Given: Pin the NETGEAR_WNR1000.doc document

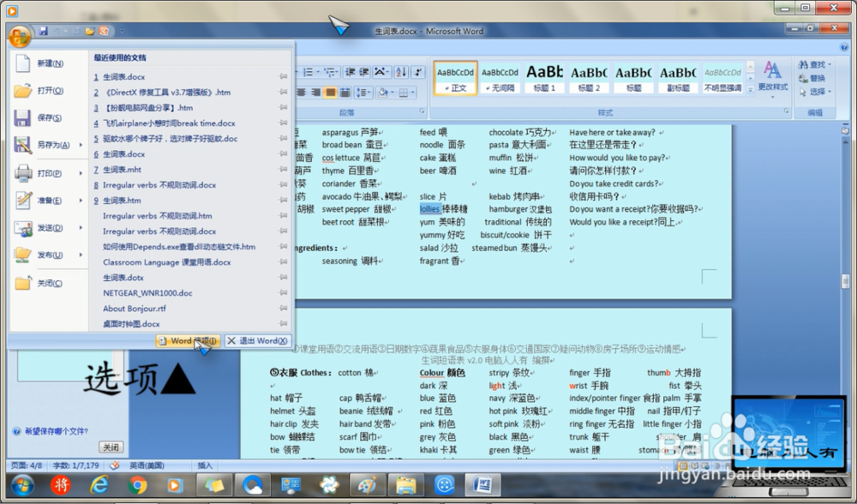Looking at the screenshot, I should click(283, 293).
